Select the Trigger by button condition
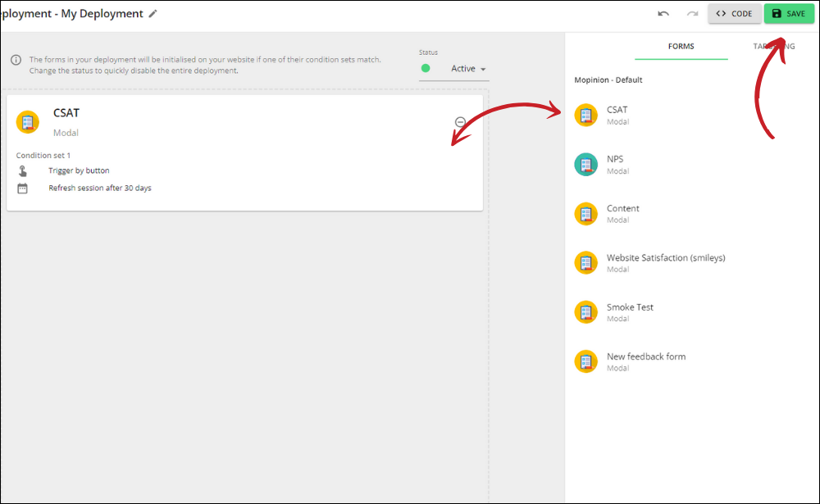Viewport: 820px width, 504px height. click(x=79, y=171)
